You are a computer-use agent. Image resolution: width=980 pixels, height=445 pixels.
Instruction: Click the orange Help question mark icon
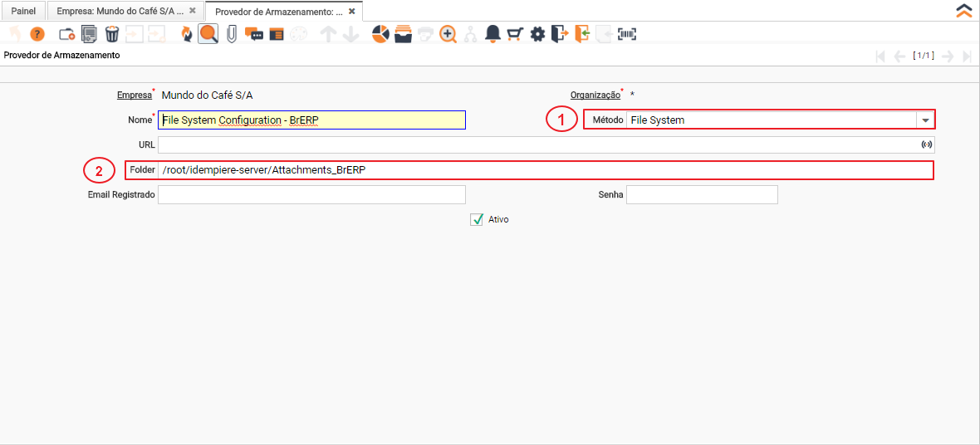pyautogui.click(x=37, y=34)
